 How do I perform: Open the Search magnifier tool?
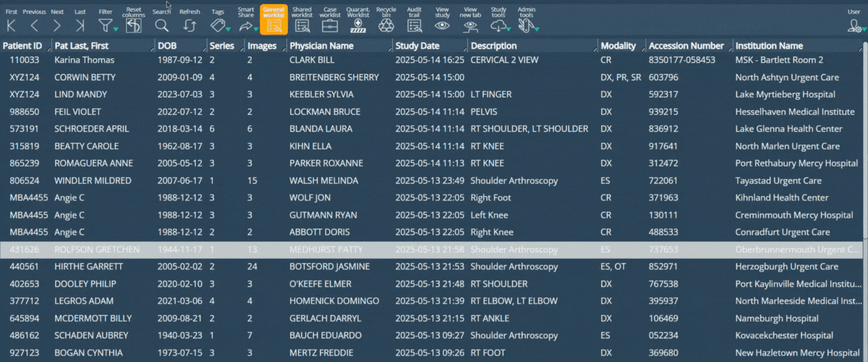click(x=162, y=25)
